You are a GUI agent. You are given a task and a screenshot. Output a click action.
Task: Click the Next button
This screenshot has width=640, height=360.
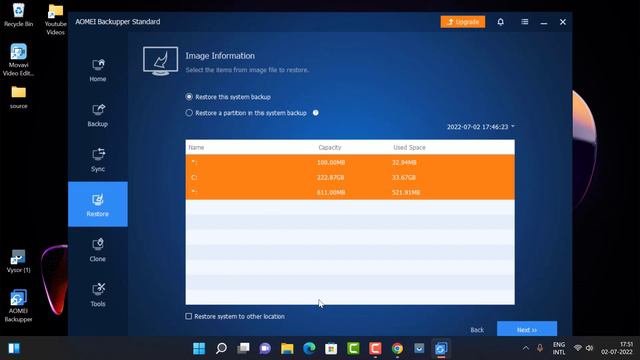click(527, 329)
